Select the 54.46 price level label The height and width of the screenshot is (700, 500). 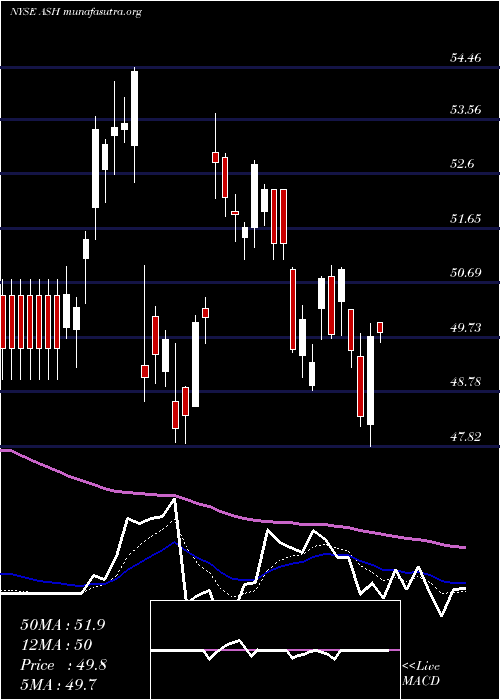coord(465,57)
